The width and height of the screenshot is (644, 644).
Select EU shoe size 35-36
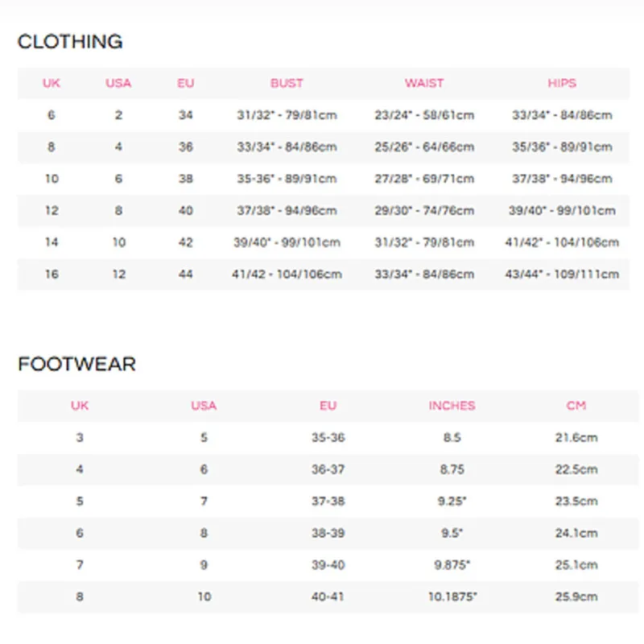pos(328,438)
